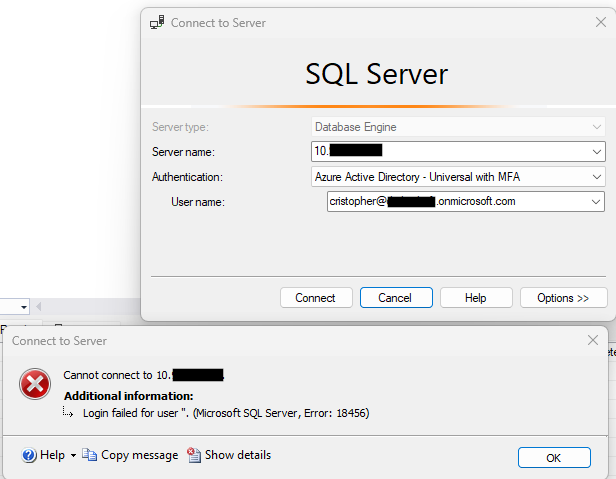Click OK on the error dialog
The width and height of the screenshot is (616, 479).
554,458
